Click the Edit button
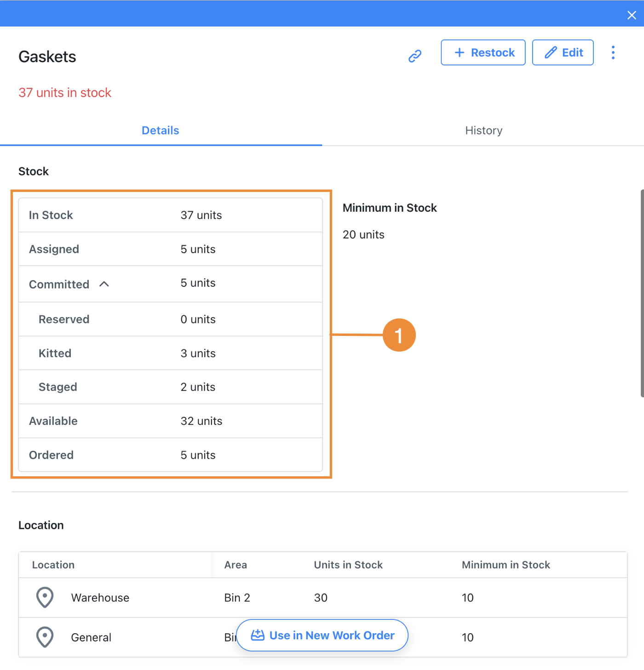Screen dimensions: 644x670 tap(563, 52)
